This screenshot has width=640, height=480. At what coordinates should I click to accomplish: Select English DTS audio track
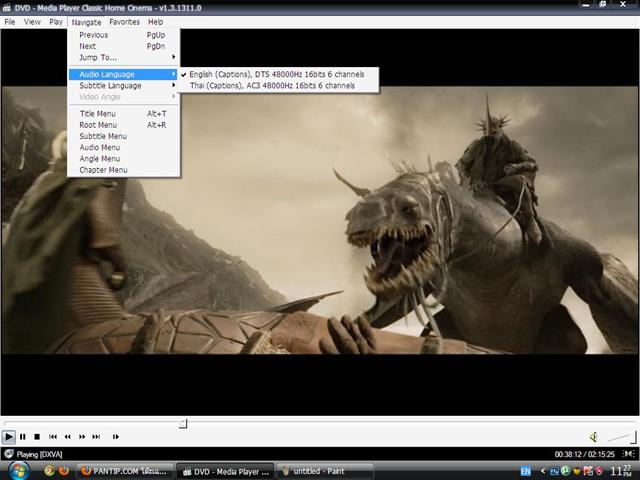pos(278,74)
